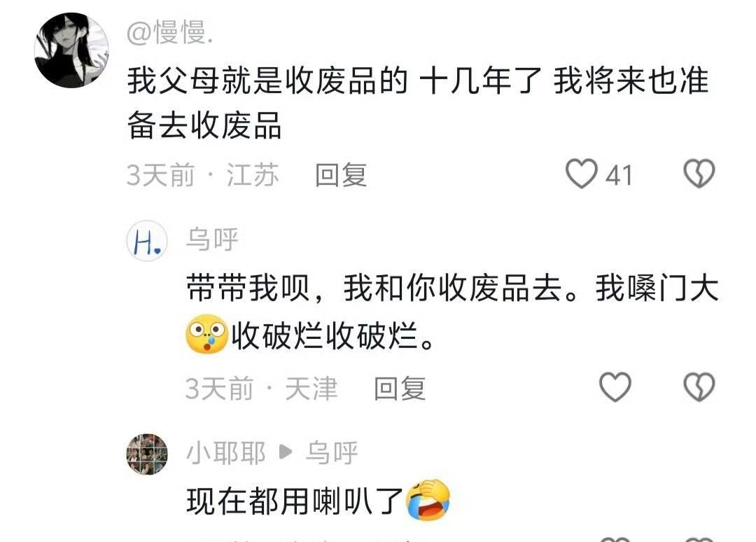Like the comment by 慢慢 with 41 likes
Screen dimensions: 756x542
(x=582, y=174)
